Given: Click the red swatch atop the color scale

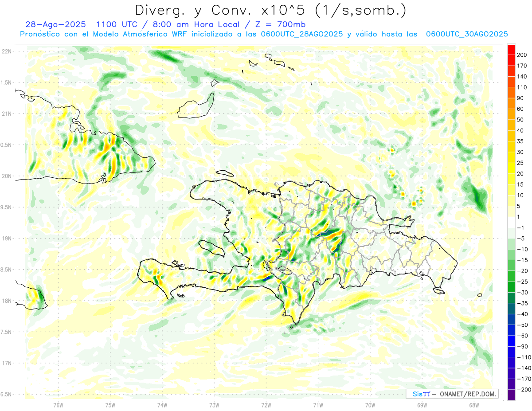Looking at the screenshot, I should click(x=511, y=49).
